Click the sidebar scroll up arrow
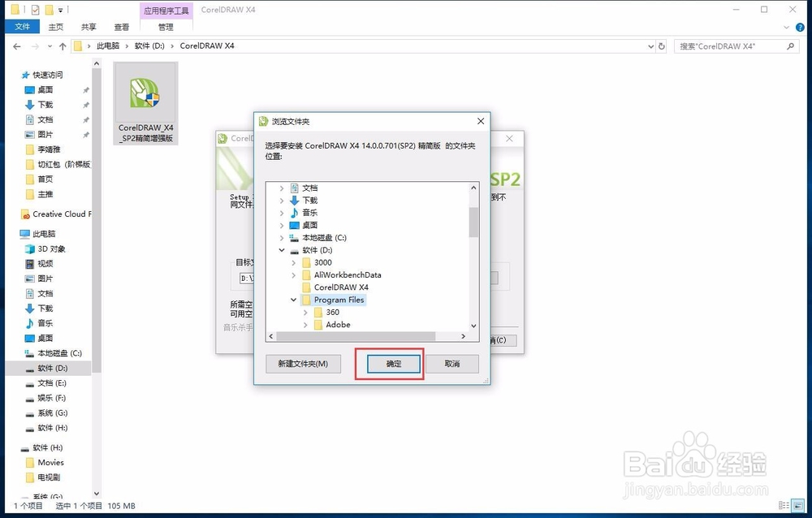 (97, 63)
